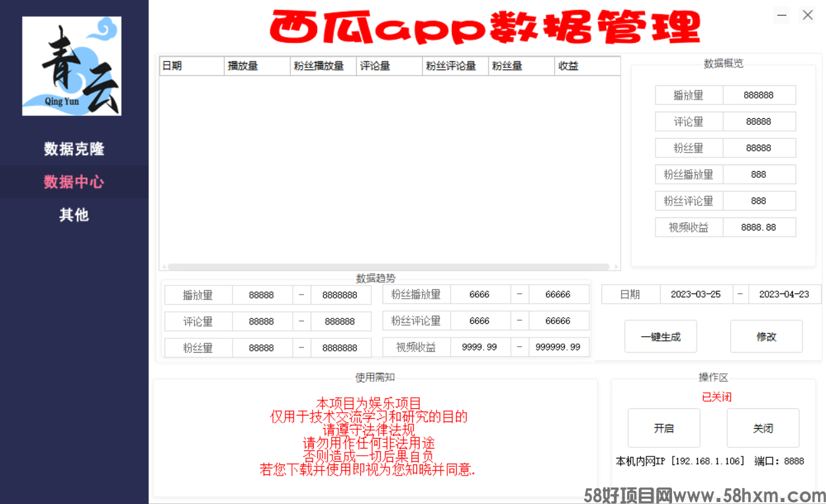Click the 播放量 column header

257,66
